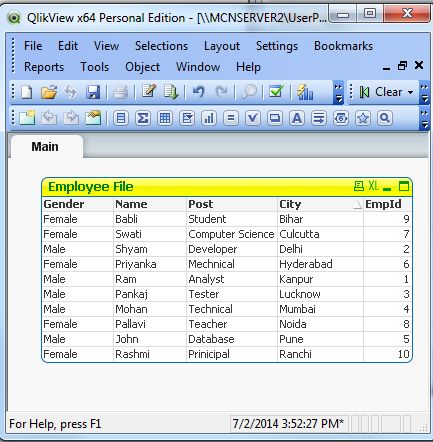Send Employee File table to Excel (XL)
Image resolution: width=433 pixels, height=442 pixels.
(373, 186)
